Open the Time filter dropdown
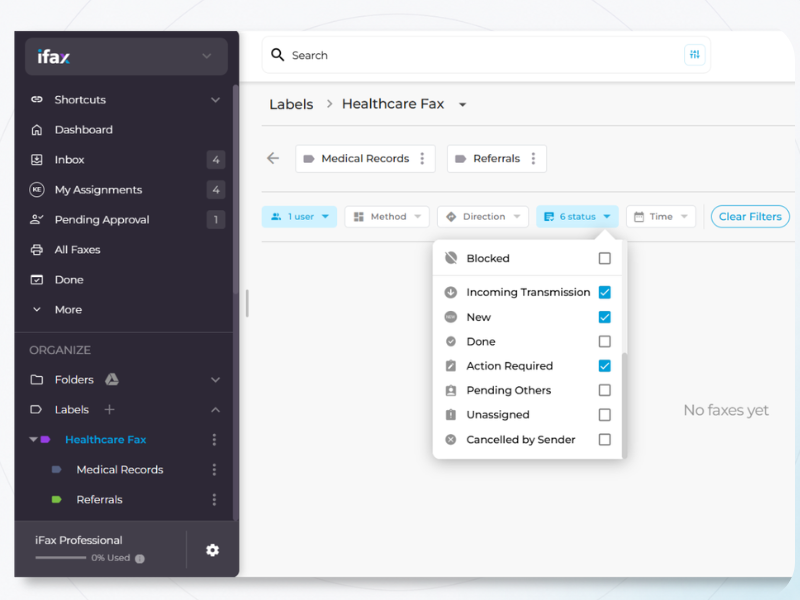 (661, 216)
